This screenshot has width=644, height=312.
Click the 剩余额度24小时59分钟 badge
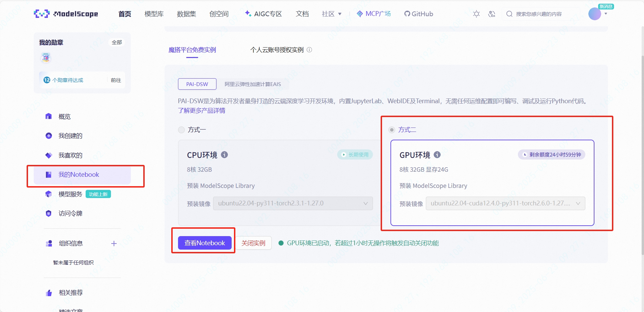click(x=552, y=155)
